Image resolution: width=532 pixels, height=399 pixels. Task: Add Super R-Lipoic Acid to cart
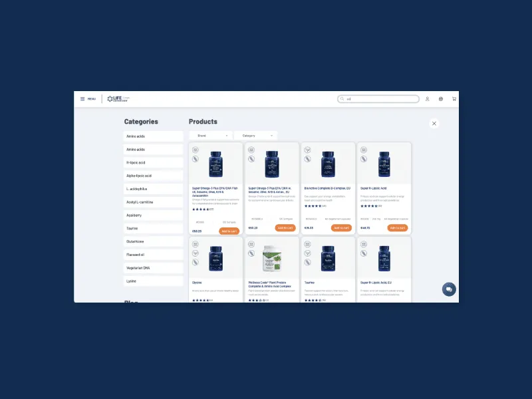click(x=398, y=227)
